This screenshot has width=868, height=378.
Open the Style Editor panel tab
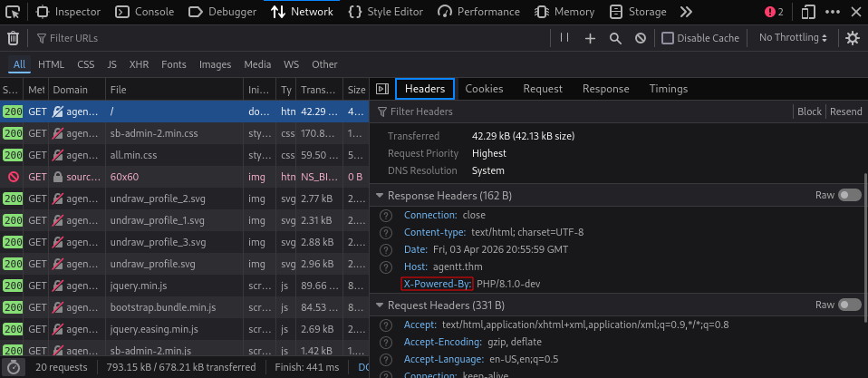[x=386, y=12]
